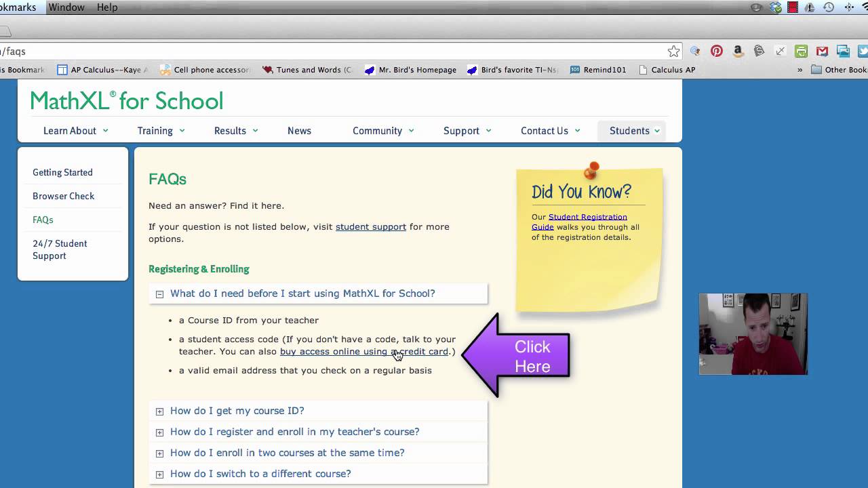
Task: Expand How do I enroll in two courses
Action: click(x=317, y=453)
